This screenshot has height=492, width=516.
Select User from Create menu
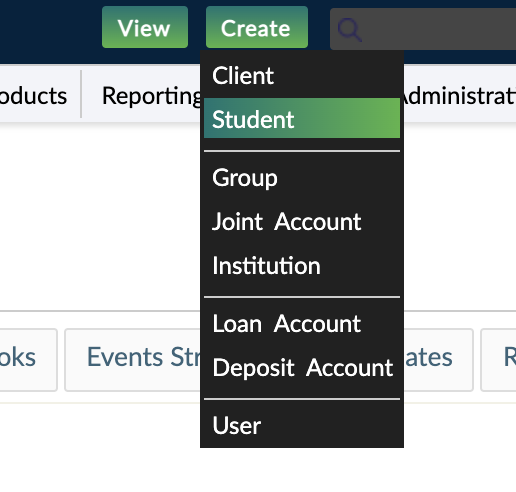[x=302, y=425]
